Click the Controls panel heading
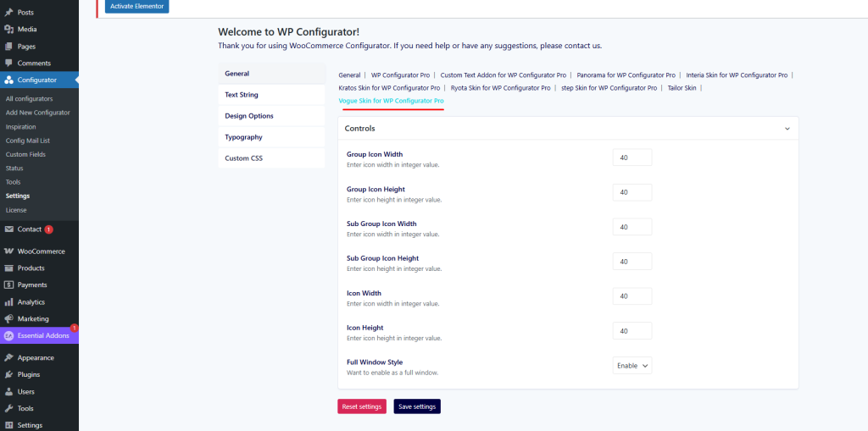Viewport: 868px width, 431px height. 359,129
